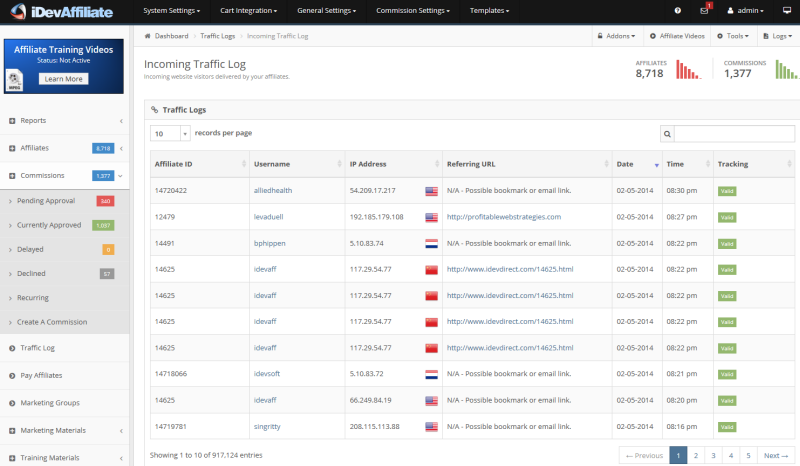Open the bphippen username link

click(x=269, y=243)
